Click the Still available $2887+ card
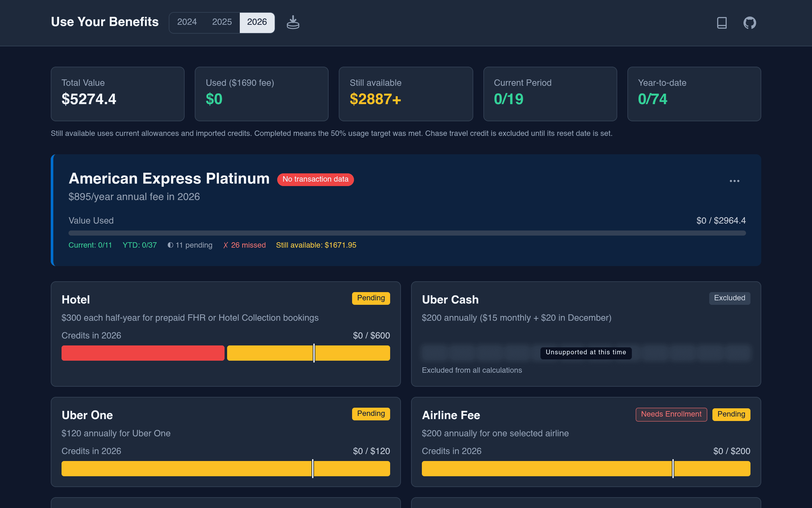 [406, 94]
